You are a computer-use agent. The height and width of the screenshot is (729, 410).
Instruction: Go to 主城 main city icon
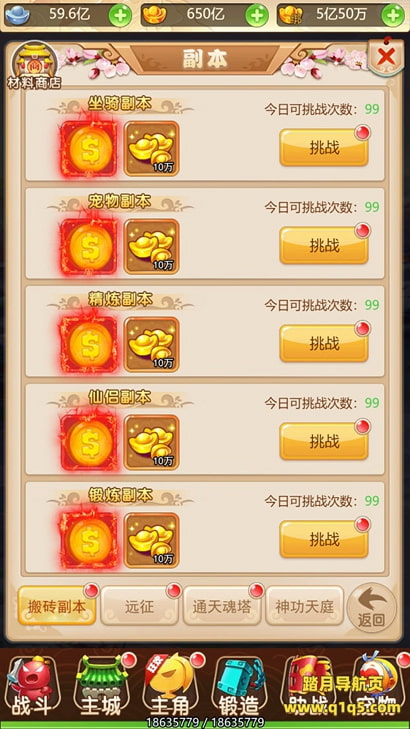click(x=101, y=688)
